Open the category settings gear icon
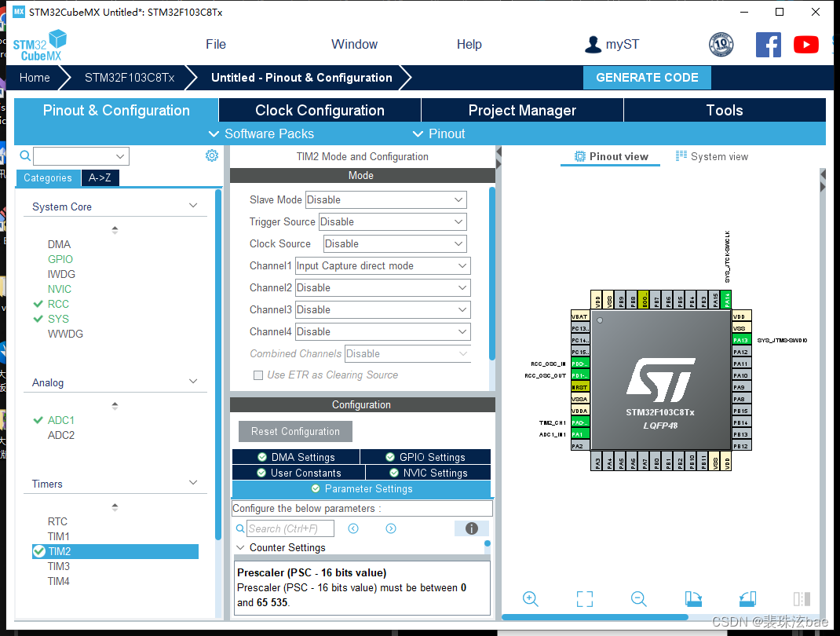The width and height of the screenshot is (840, 636). click(212, 155)
